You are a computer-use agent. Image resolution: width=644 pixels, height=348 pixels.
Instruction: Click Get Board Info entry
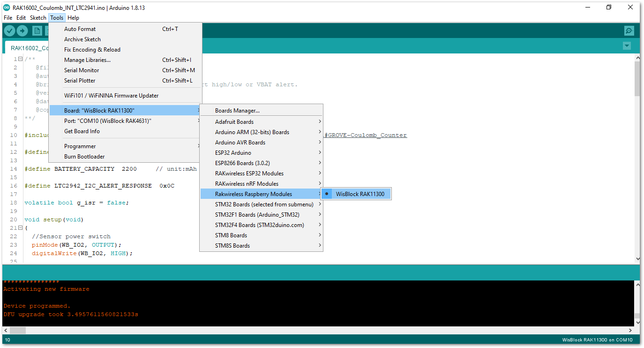coord(126,131)
